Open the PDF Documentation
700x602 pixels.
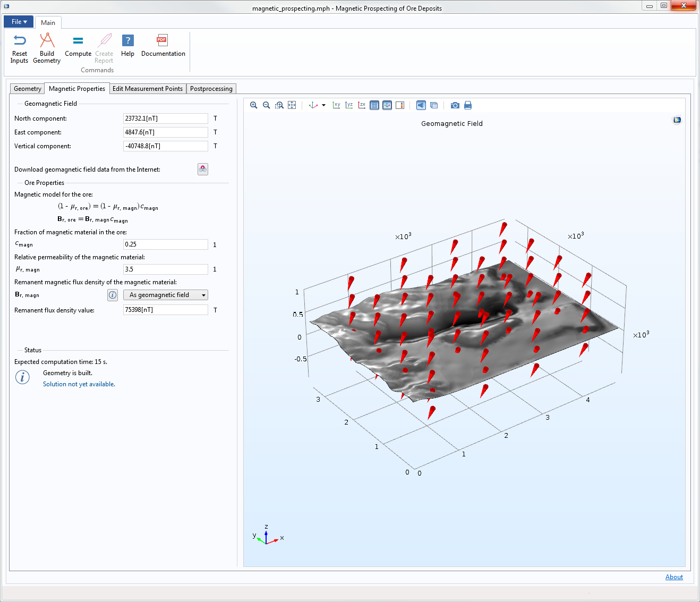[x=163, y=46]
